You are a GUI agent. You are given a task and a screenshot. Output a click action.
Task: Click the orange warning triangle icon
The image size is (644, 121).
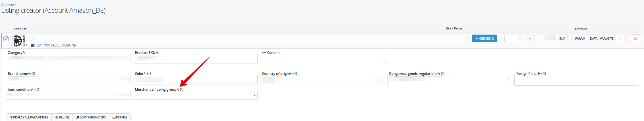click(635, 39)
